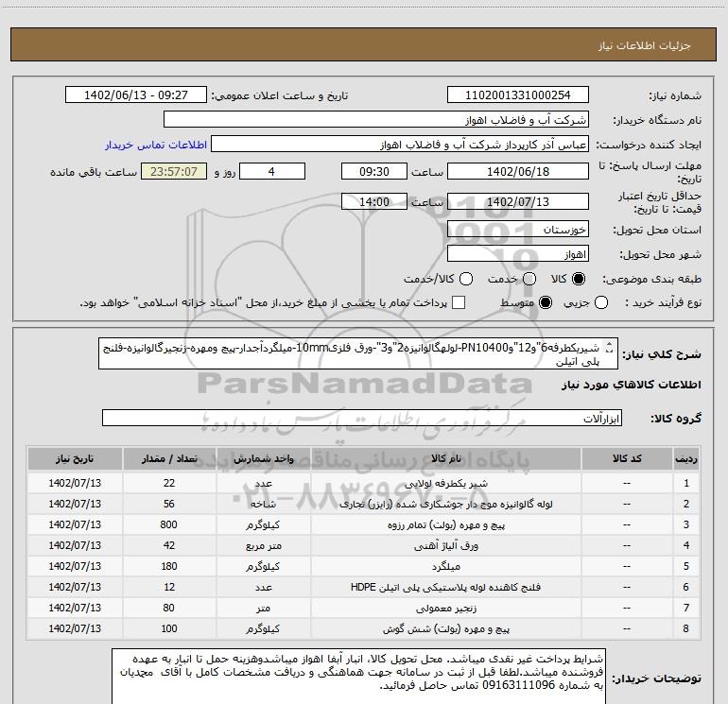Screen dimensions: 728x704
Task: Click the price validity date 1402/07/13 field
Action: click(518, 202)
